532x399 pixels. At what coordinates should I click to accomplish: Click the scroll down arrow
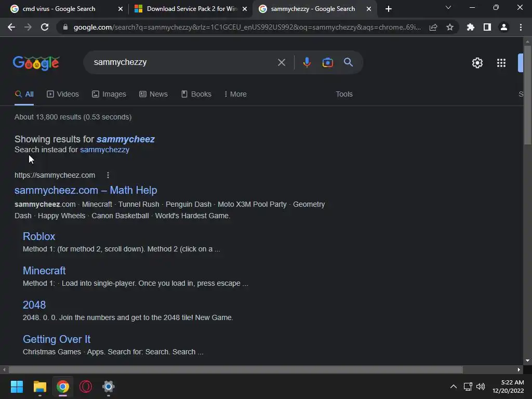(527, 361)
